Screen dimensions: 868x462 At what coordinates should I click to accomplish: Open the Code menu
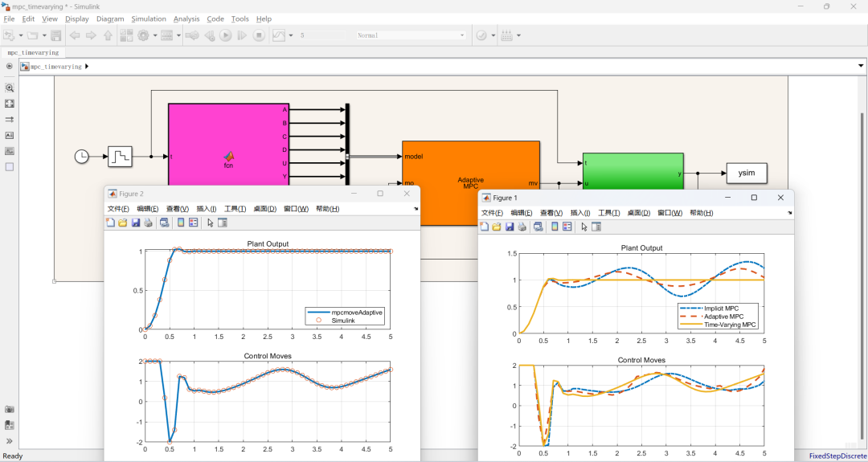215,18
